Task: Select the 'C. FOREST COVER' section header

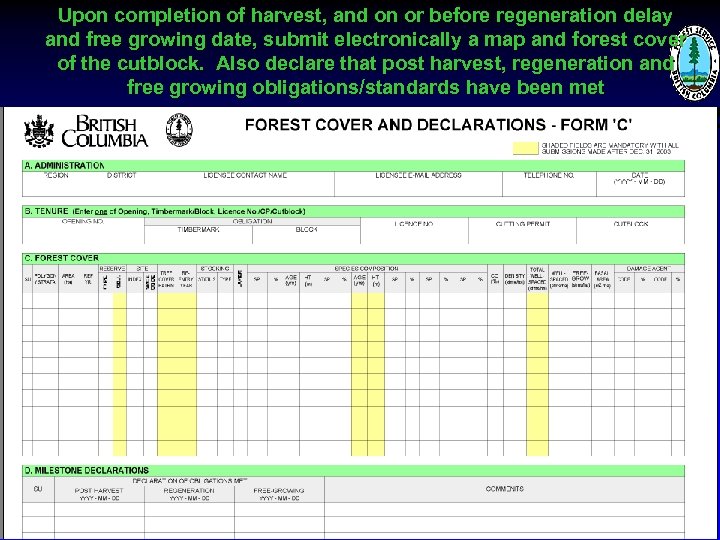Action: pyautogui.click(x=353, y=258)
